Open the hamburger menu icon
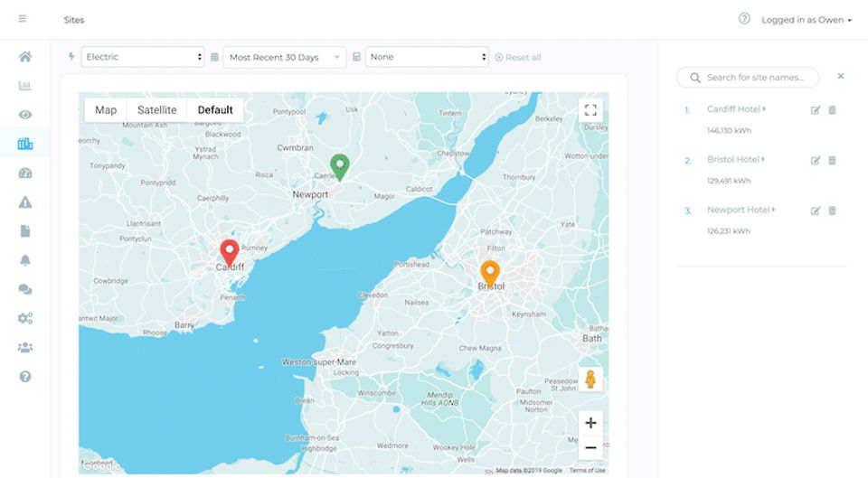Viewport: 868px width, 478px height. pos(22,19)
